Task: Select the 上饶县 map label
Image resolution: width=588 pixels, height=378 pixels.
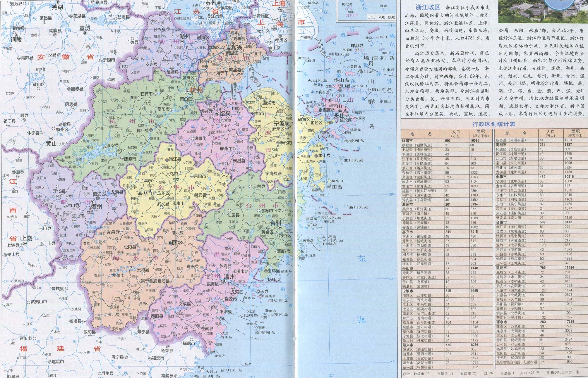Action: click(13, 245)
